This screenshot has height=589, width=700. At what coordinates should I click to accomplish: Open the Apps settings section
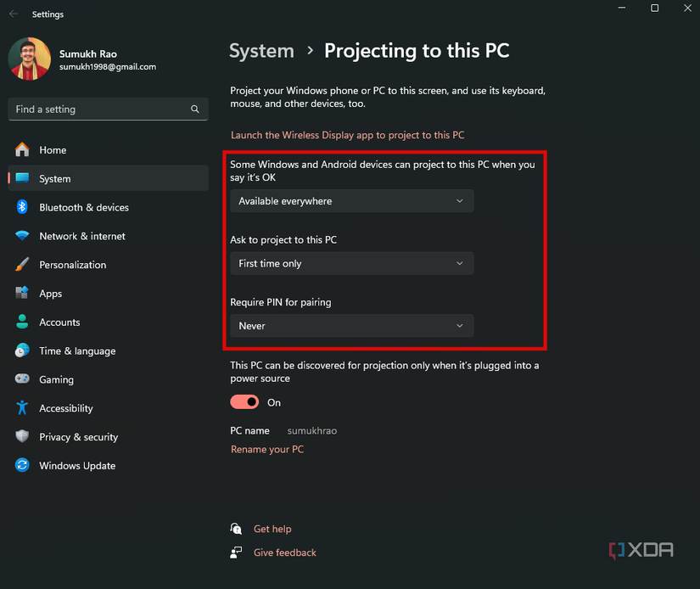pos(51,294)
